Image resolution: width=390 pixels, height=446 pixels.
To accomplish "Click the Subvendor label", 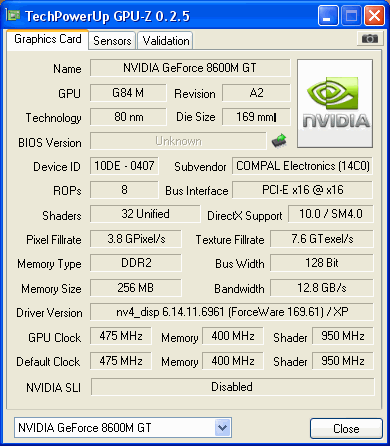I will [x=200, y=167].
